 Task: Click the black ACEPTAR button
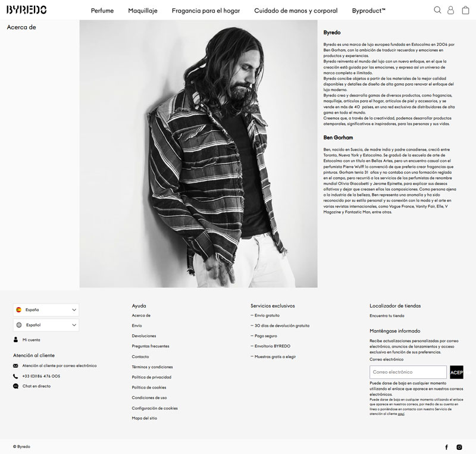point(456,372)
